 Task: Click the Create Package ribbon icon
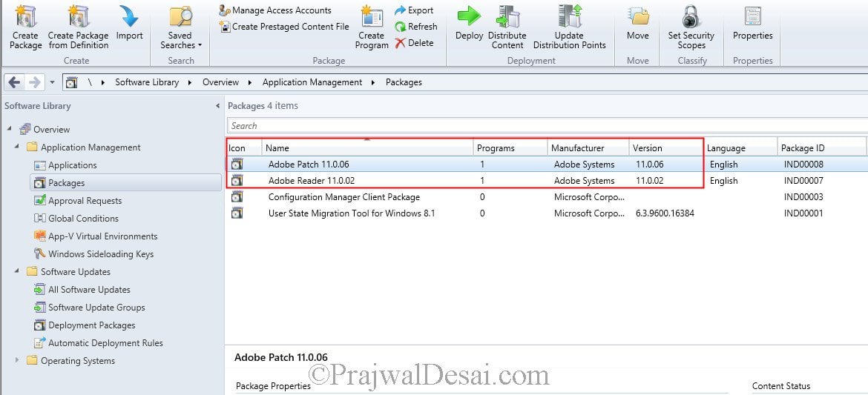pyautogui.click(x=25, y=16)
